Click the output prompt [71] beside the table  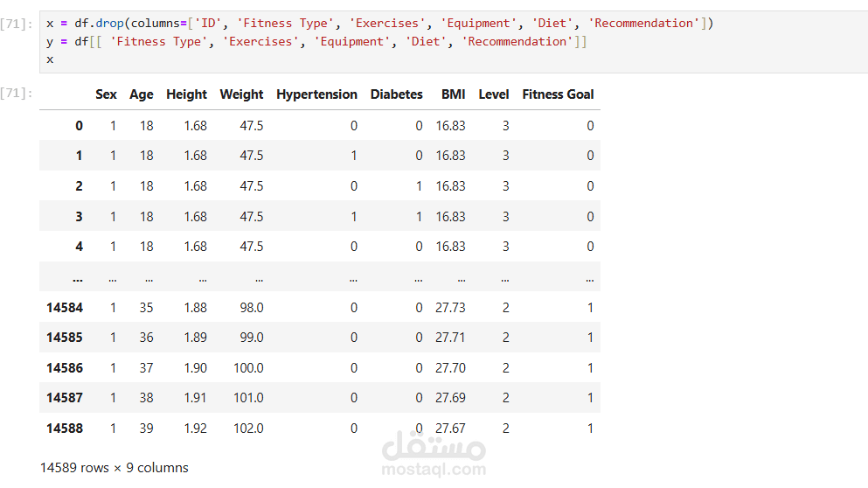pos(16,93)
